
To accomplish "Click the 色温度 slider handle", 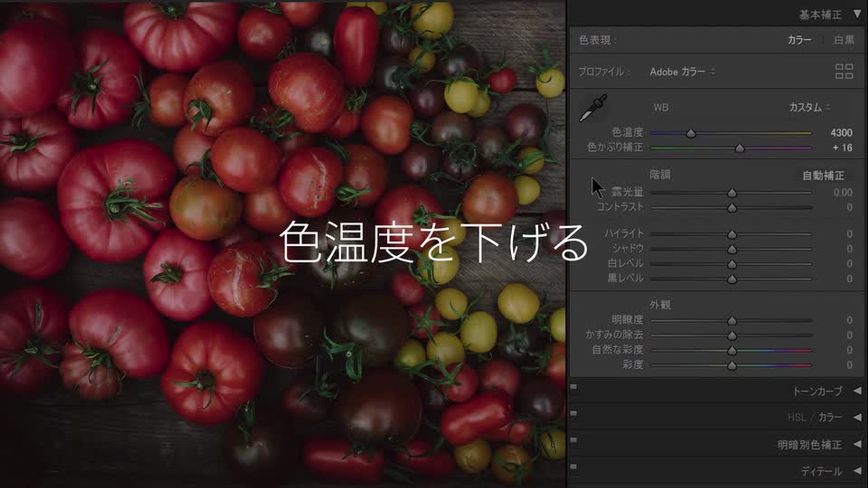I will (x=691, y=133).
